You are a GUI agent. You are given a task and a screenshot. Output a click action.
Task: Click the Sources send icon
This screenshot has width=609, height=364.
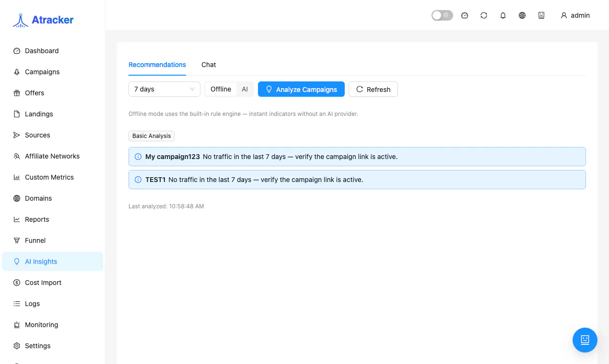(17, 135)
